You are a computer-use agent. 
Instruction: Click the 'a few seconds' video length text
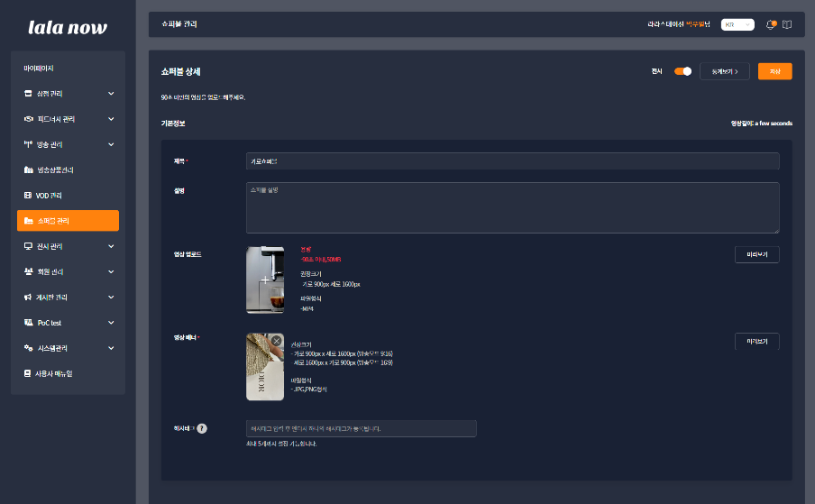pyautogui.click(x=774, y=124)
